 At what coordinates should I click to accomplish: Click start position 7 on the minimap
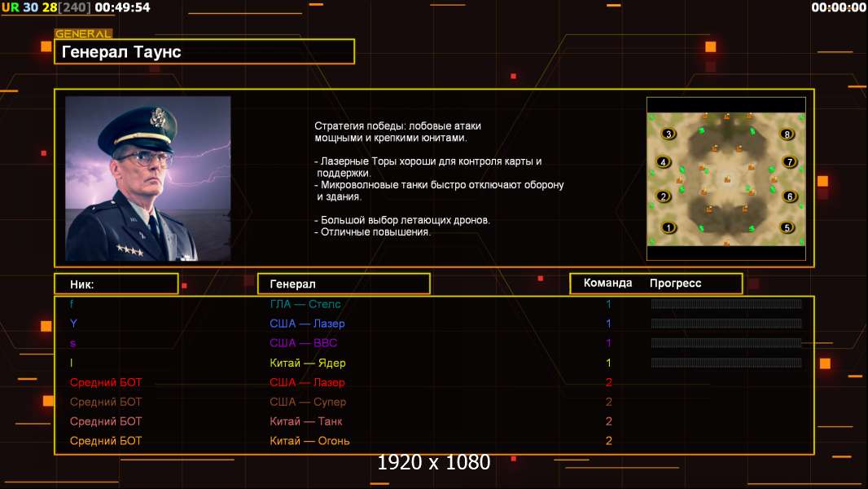790,161
